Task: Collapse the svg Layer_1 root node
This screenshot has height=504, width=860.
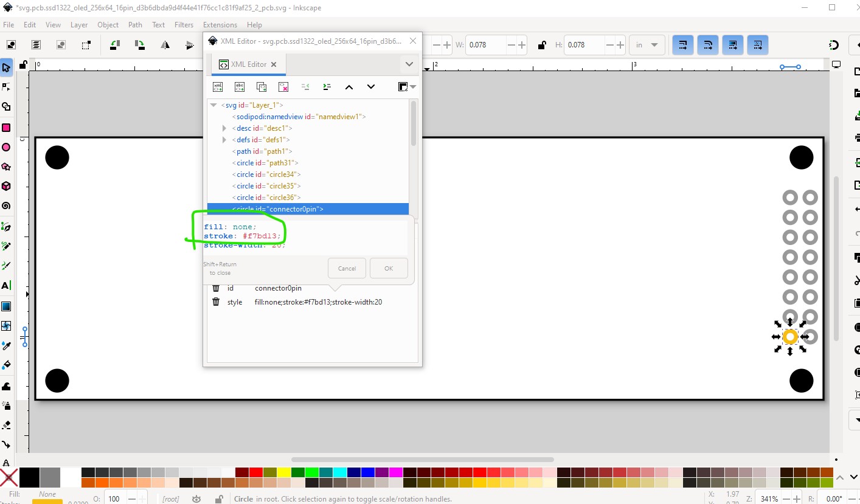Action: 213,105
